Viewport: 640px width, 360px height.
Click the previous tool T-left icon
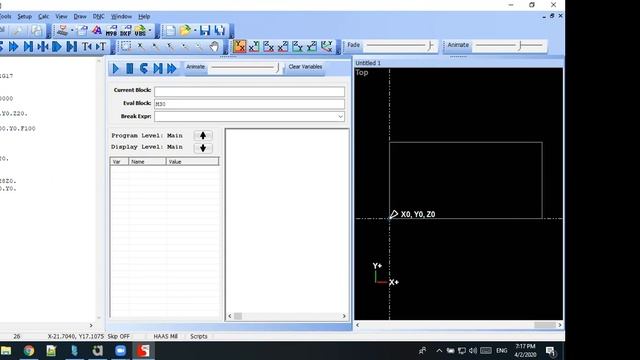point(87,47)
